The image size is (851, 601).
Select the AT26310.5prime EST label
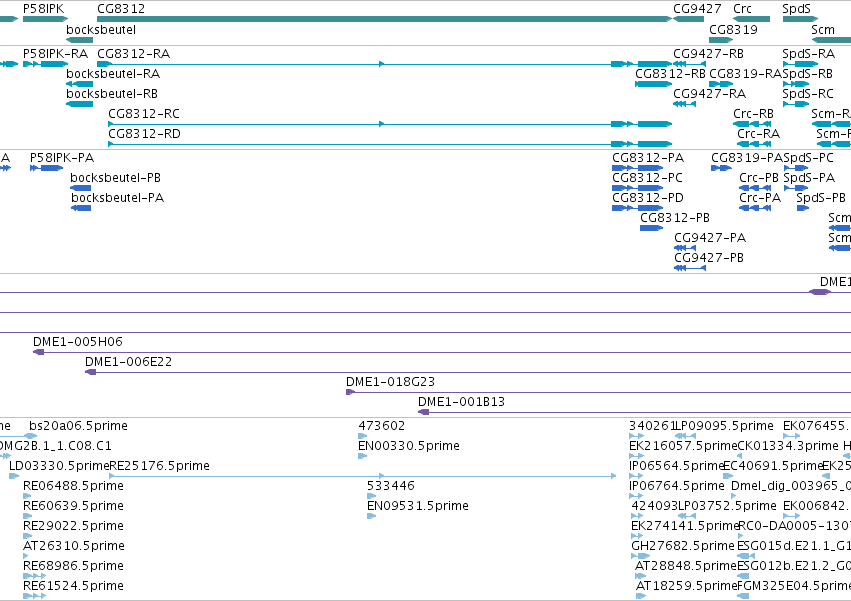pos(74,546)
